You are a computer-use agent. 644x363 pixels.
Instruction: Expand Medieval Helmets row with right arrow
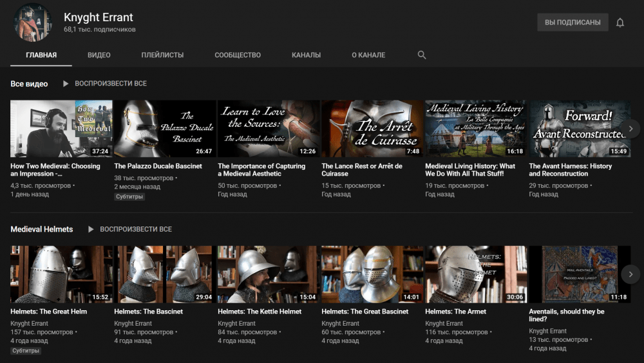coord(630,274)
